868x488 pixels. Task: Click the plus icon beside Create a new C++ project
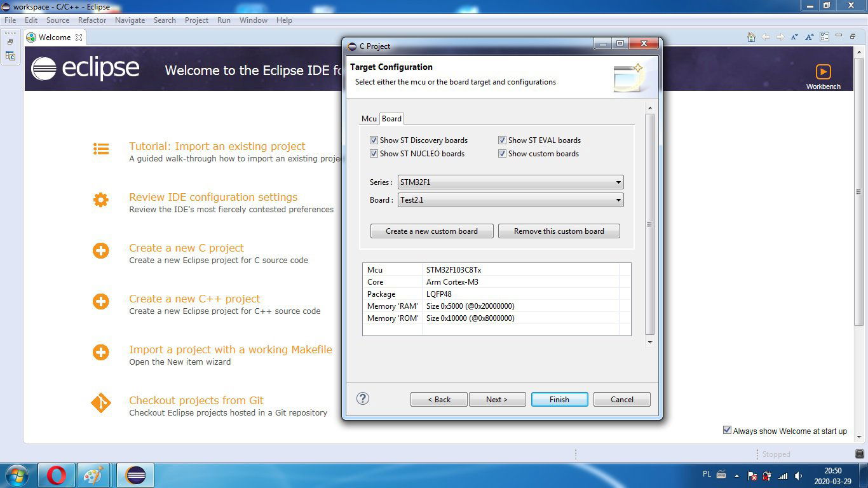(x=101, y=301)
